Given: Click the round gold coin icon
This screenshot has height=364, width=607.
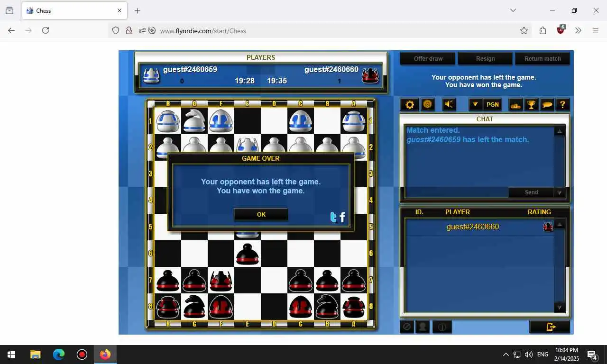Looking at the screenshot, I should (x=428, y=105).
